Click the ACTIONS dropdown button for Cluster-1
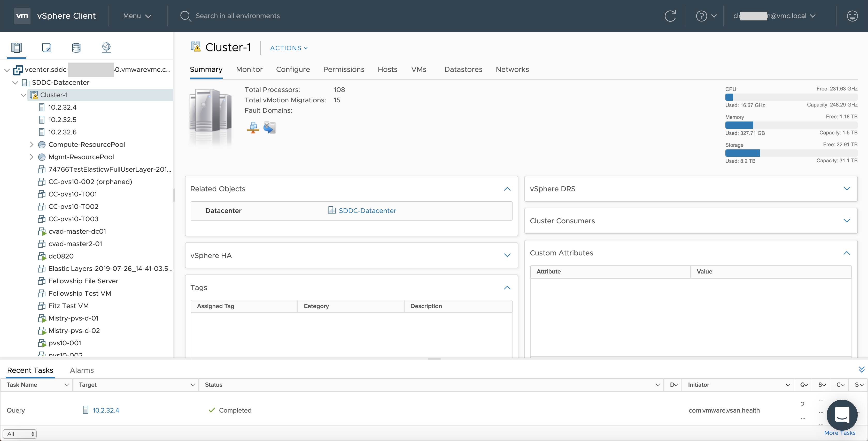Viewport: 868px width, 441px height. (x=289, y=48)
